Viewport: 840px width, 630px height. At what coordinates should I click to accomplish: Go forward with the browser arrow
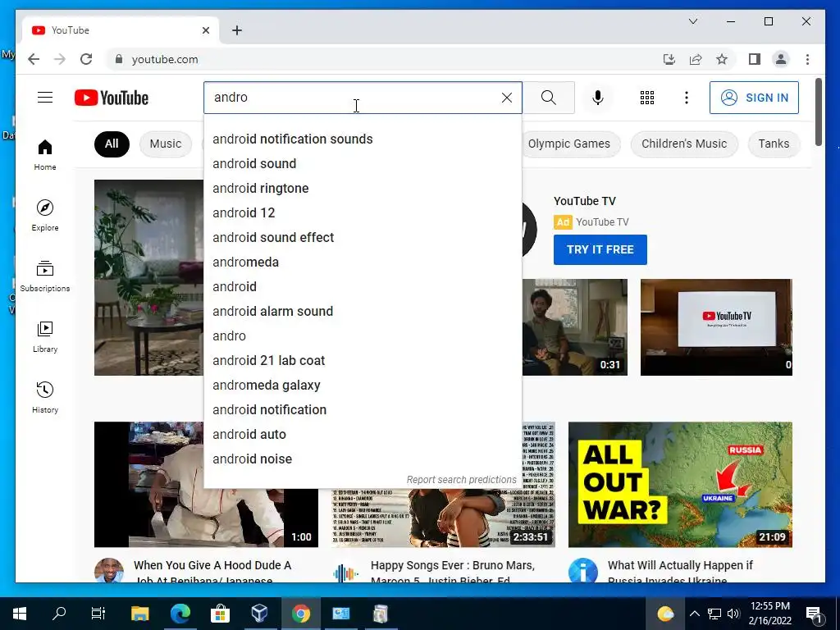(59, 59)
